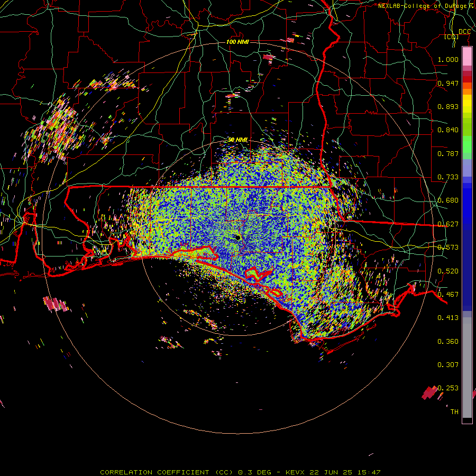Screen dimensions: 476x476
Task: Click the Correlation Coefficient caption at bottom
Action: (x=240, y=472)
